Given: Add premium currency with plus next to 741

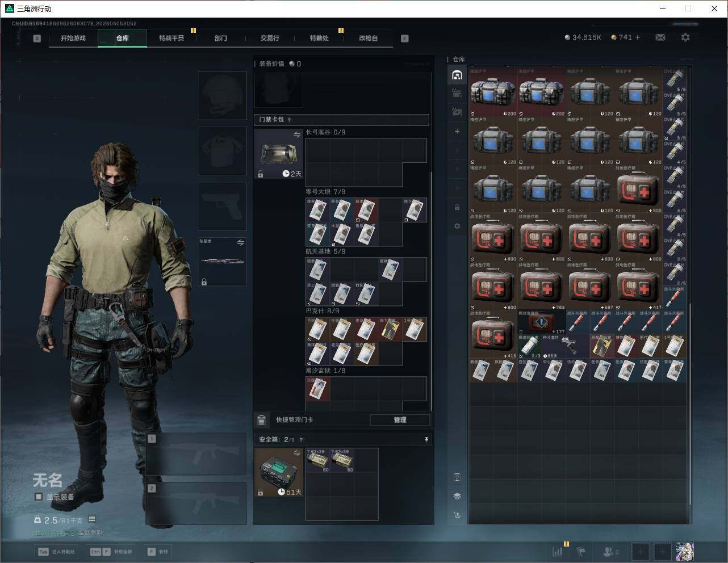Looking at the screenshot, I should click(x=638, y=37).
